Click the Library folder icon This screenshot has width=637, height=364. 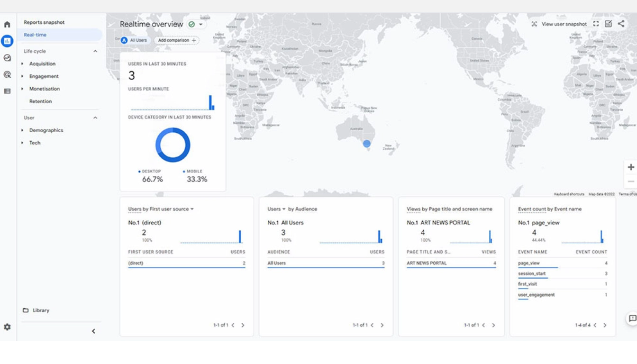(26, 310)
